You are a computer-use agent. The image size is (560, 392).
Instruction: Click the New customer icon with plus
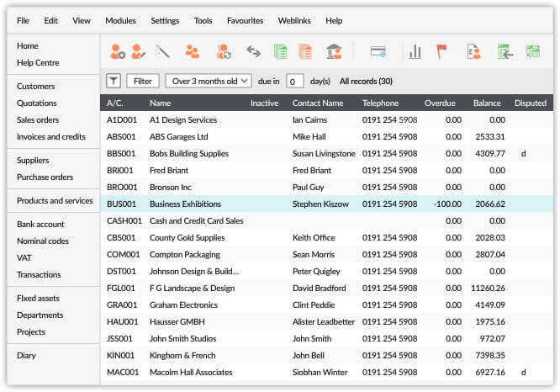point(118,52)
